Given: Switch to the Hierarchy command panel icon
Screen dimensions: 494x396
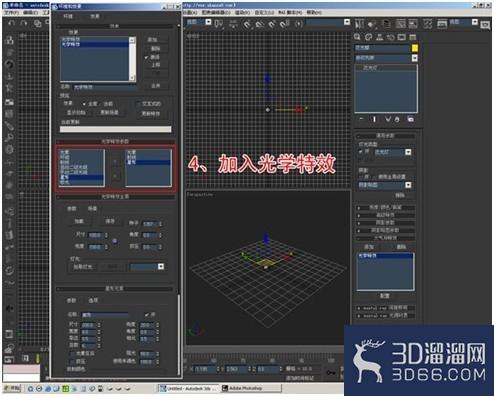Looking at the screenshot, I should (x=379, y=37).
